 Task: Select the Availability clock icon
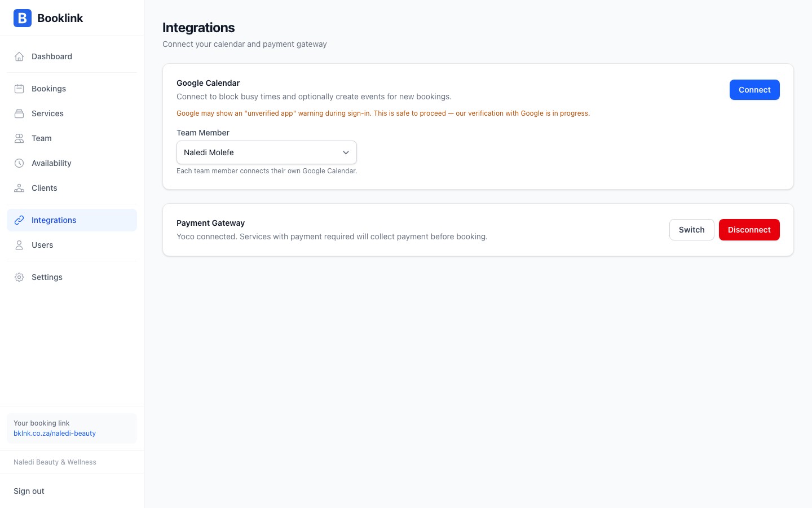tap(19, 163)
